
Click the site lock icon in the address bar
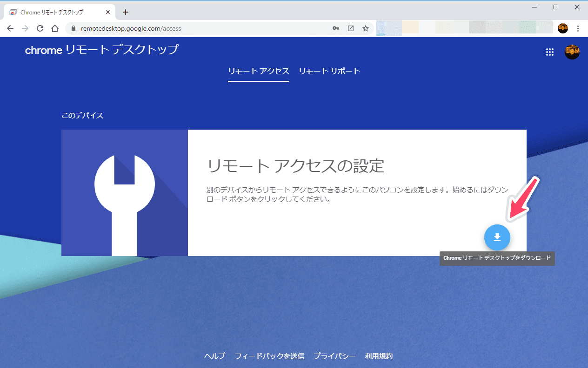[x=73, y=28]
